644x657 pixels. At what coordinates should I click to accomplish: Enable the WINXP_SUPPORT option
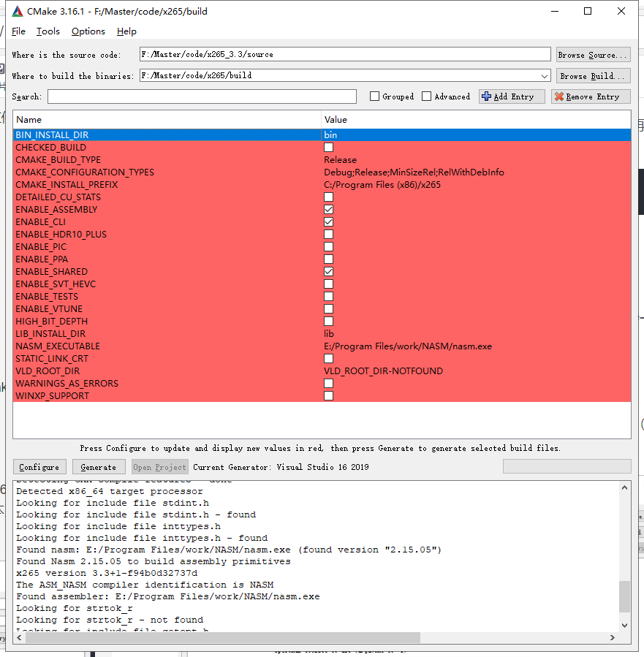pos(328,395)
